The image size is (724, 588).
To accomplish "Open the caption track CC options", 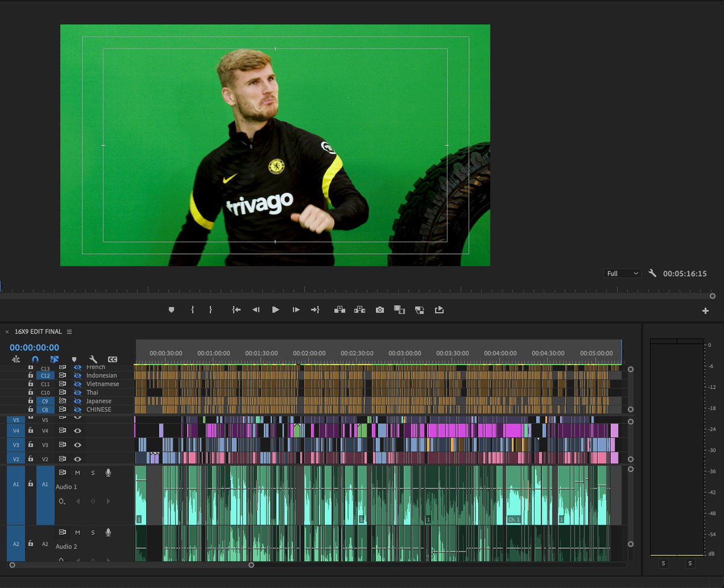I will tap(112, 359).
